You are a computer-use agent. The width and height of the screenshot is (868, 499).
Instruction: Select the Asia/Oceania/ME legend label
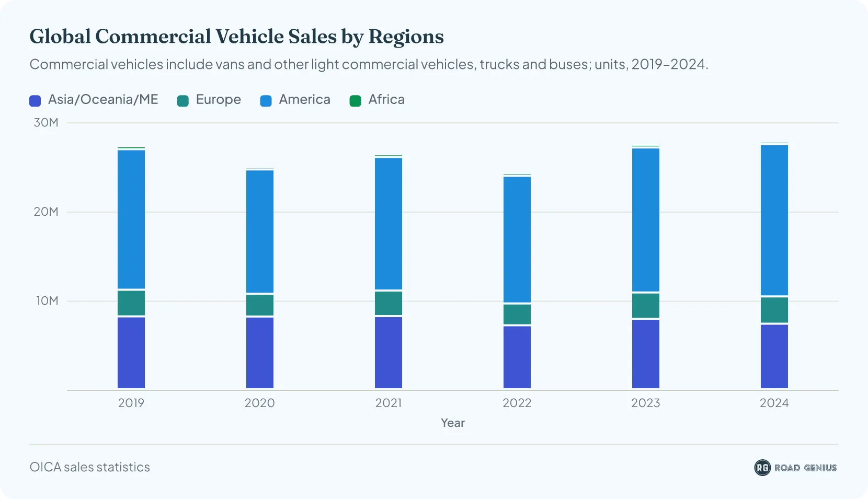click(103, 100)
